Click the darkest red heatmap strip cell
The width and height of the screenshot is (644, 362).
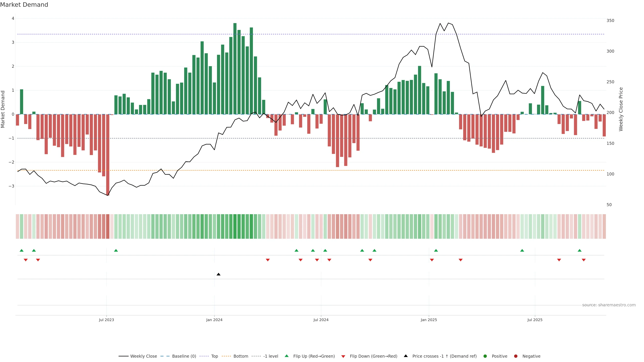[x=108, y=226]
